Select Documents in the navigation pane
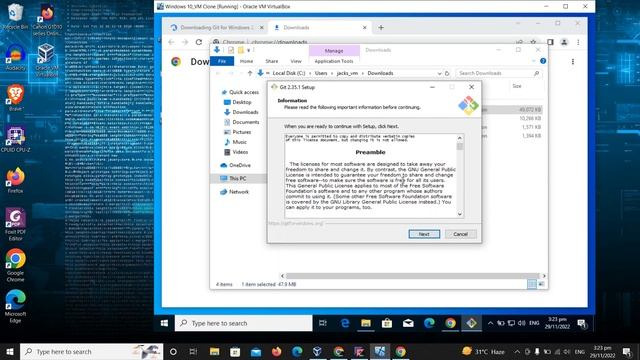Screen dimensions: 640x360 tap(245, 122)
